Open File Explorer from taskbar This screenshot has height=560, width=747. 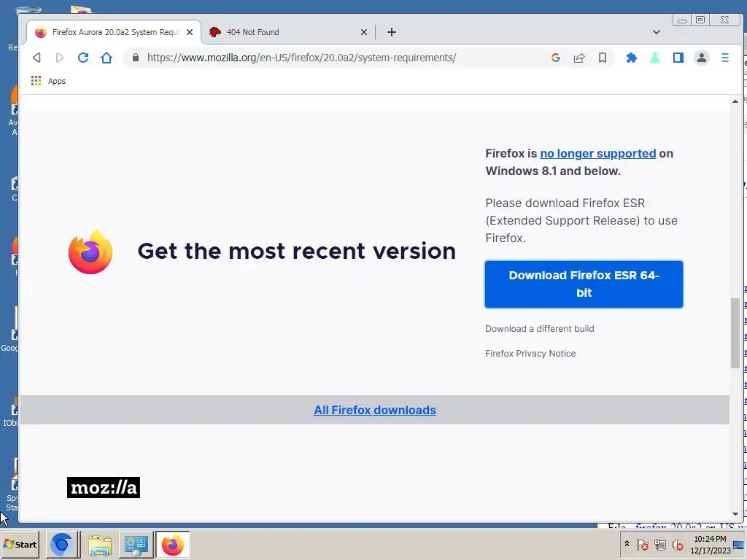click(x=99, y=544)
